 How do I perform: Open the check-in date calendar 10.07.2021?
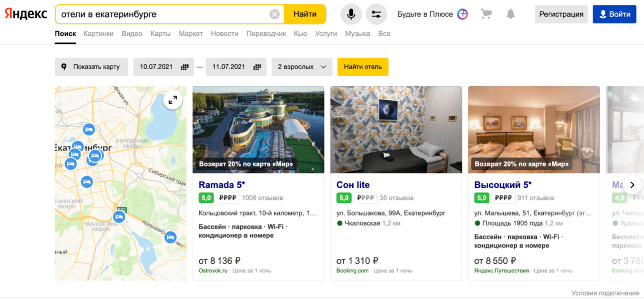pyautogui.click(x=164, y=67)
